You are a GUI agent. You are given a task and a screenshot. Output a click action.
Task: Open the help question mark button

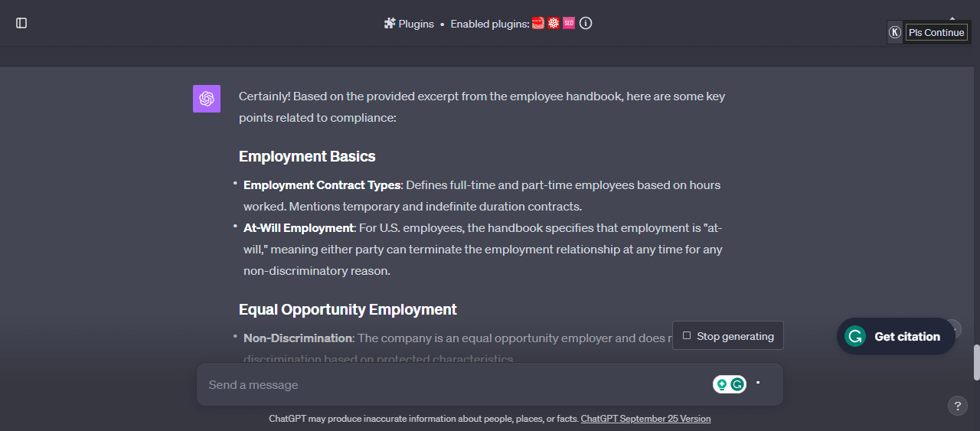(x=957, y=406)
